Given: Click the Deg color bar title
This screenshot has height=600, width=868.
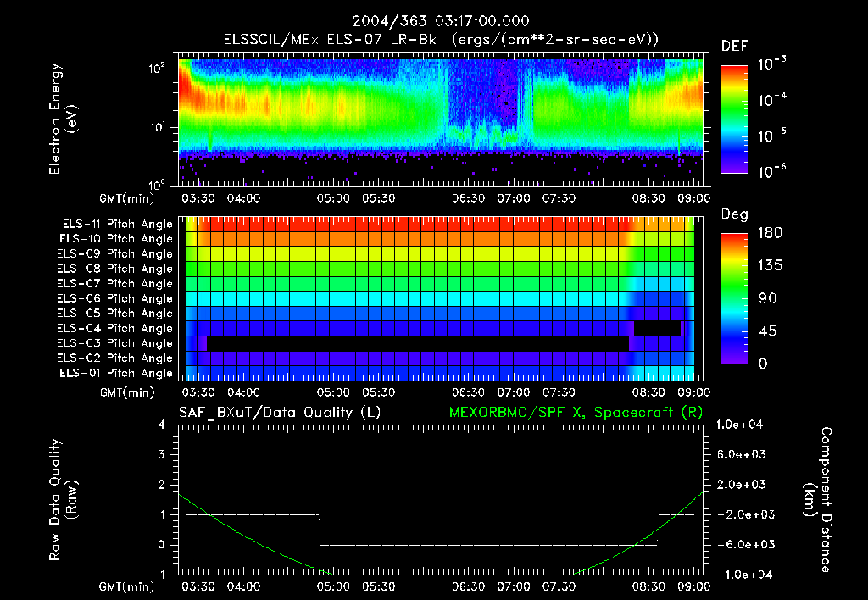Looking at the screenshot, I should point(735,214).
